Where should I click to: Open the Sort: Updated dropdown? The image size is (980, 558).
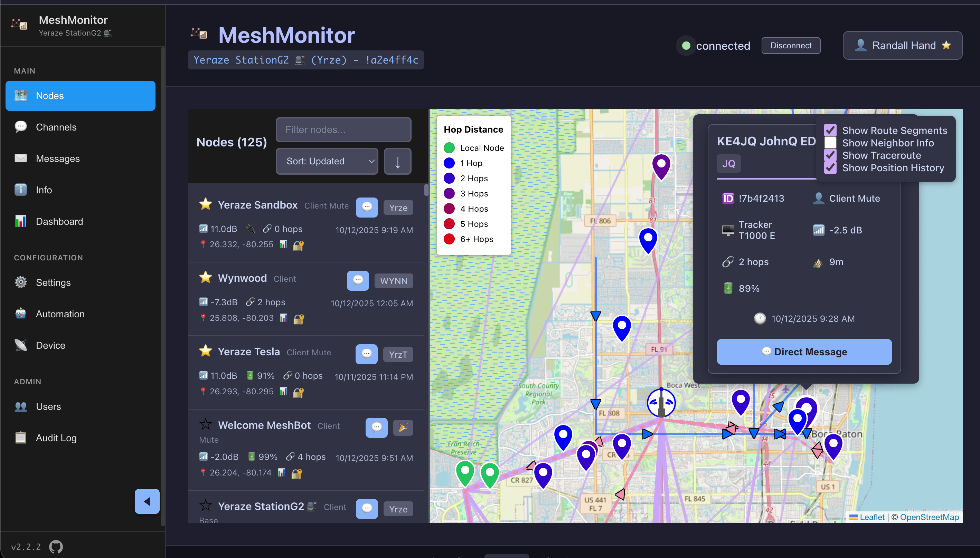click(326, 161)
